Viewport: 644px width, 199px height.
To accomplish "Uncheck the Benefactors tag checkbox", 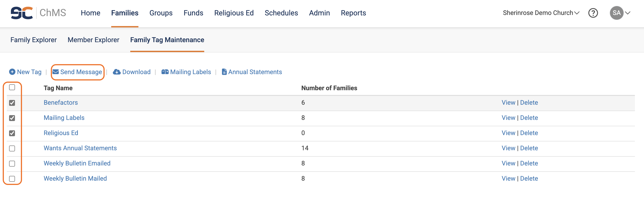I will click(x=12, y=103).
